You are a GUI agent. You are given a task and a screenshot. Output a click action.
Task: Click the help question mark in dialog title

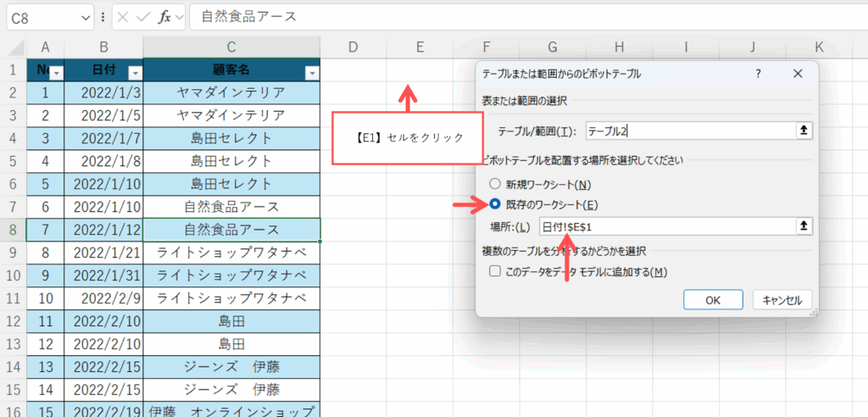point(758,74)
